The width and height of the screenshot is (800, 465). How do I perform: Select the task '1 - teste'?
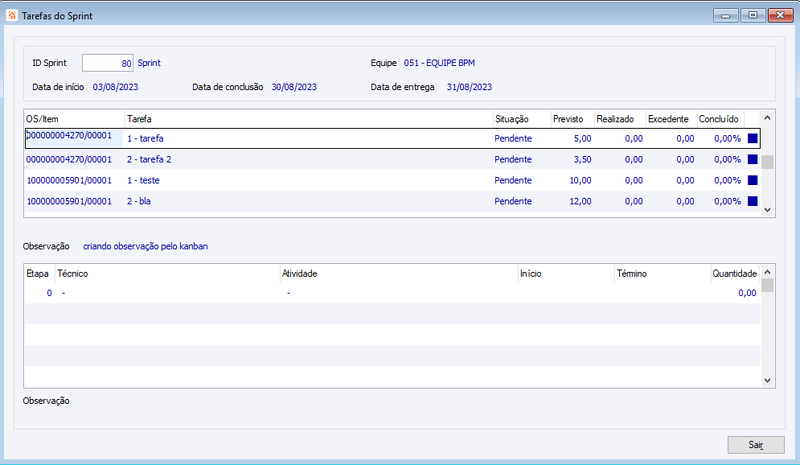(x=143, y=180)
